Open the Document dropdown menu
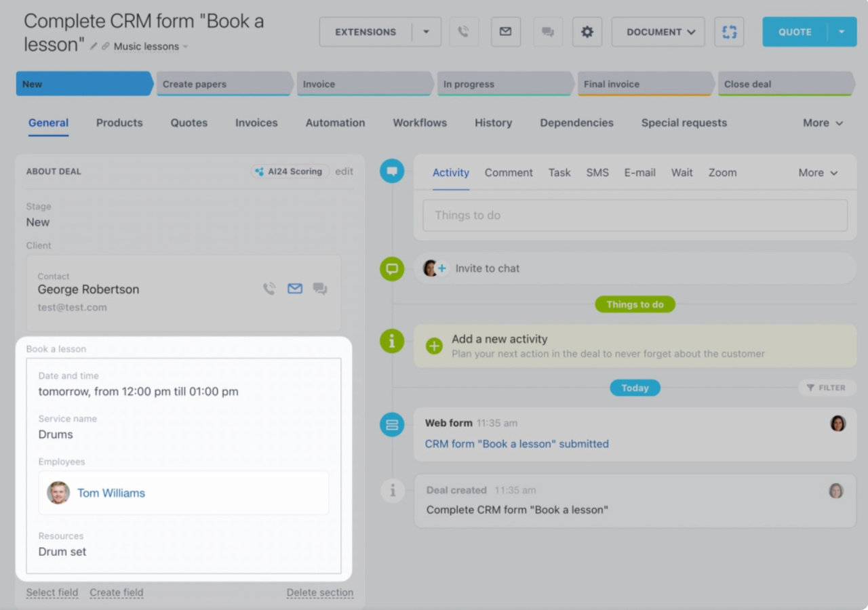This screenshot has width=868, height=610. (658, 32)
